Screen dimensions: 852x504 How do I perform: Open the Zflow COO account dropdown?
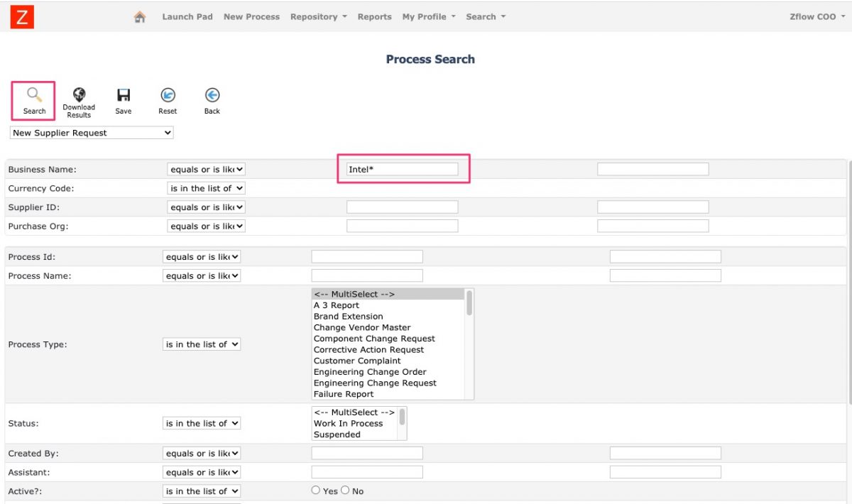click(815, 16)
